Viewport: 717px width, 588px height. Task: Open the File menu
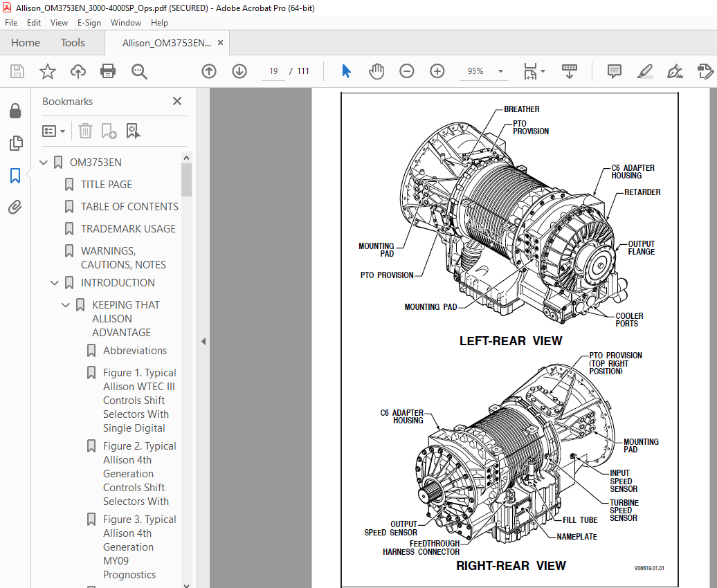coord(11,23)
